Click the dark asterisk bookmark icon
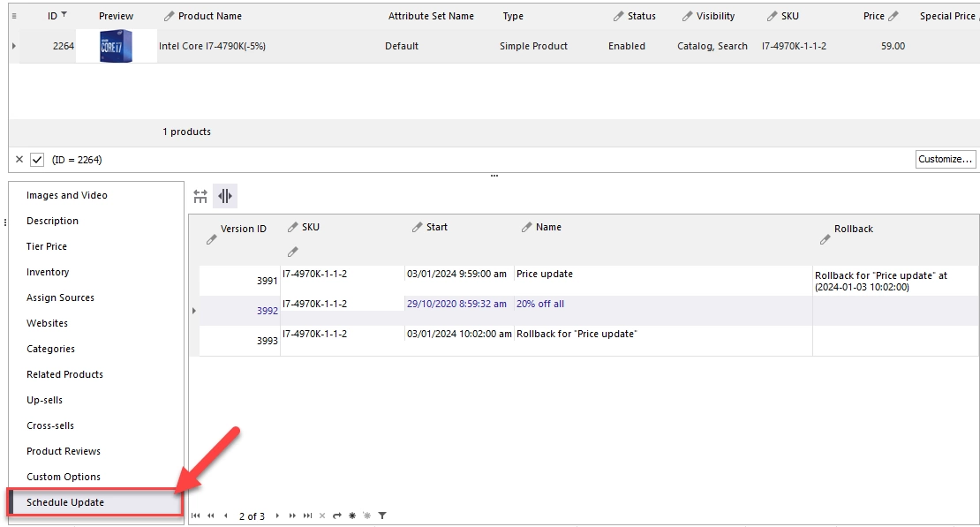Viewport: 980px width, 527px height. click(x=352, y=516)
